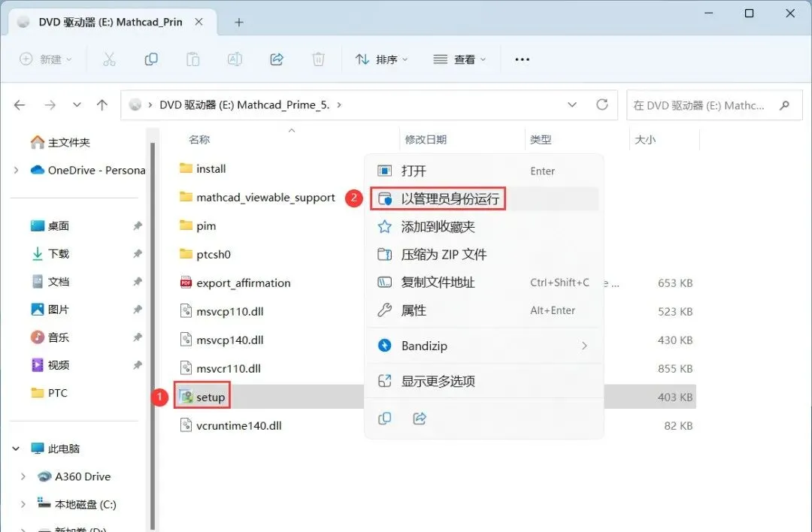Select msvcp110.dll file
This screenshot has width=812, height=532.
(222, 312)
